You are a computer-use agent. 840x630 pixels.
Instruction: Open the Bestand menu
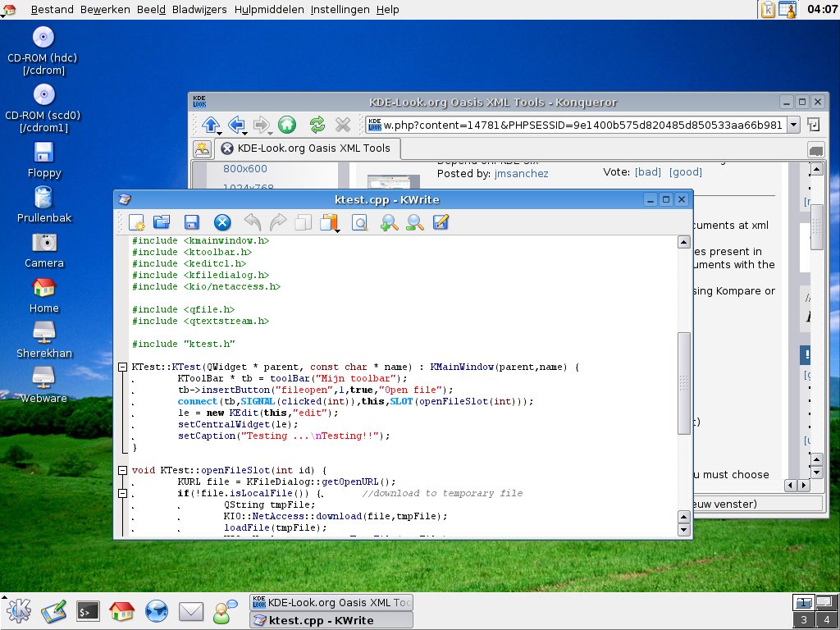point(52,9)
